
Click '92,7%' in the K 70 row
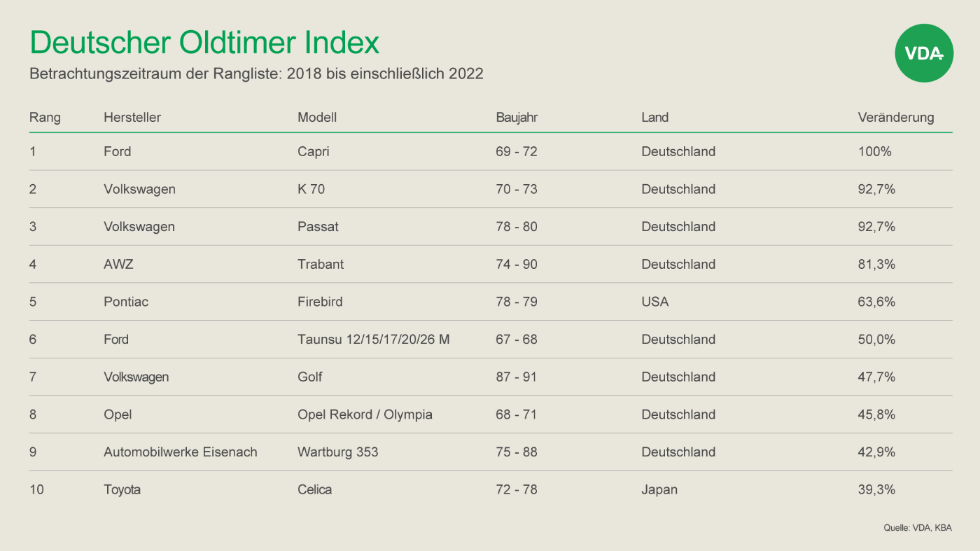[876, 189]
